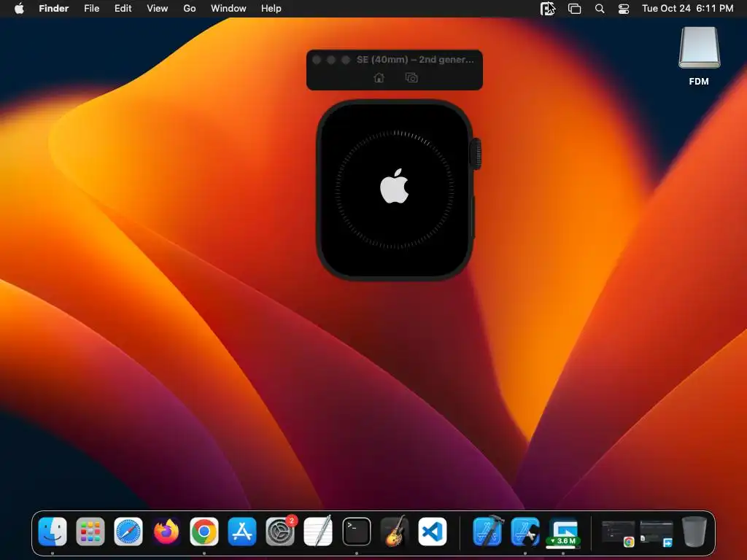The width and height of the screenshot is (747, 560).
Task: Click the downloading app icon showing 3.6 M
Action: pos(563,532)
